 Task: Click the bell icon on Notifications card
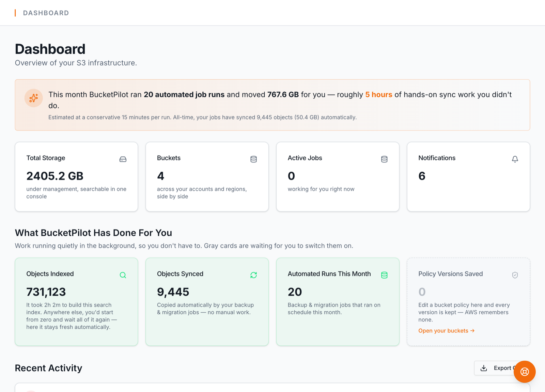coord(515,159)
